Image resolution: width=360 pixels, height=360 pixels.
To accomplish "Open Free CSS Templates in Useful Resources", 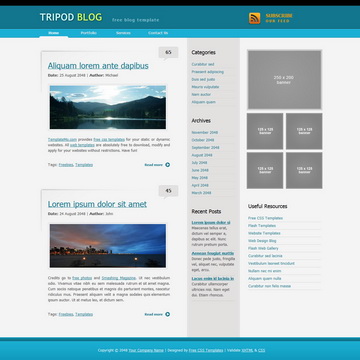I will click(265, 218).
